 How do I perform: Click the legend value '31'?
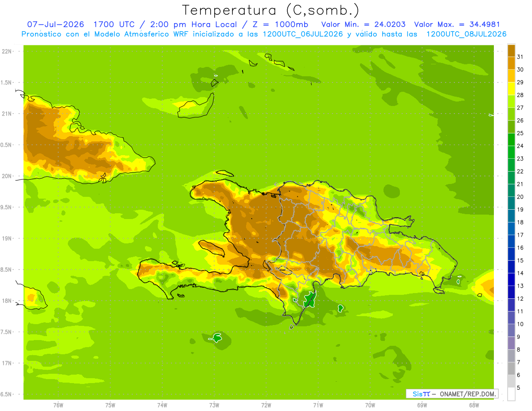[520, 57]
